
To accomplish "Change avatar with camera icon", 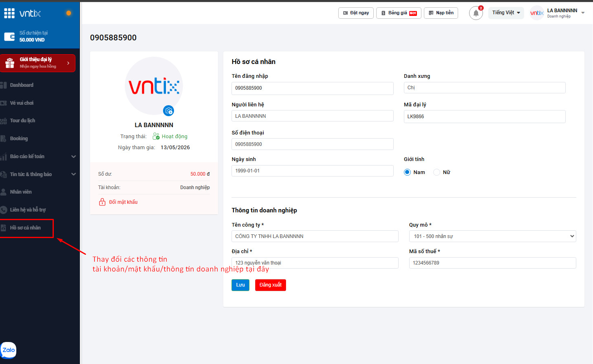I will [x=168, y=110].
